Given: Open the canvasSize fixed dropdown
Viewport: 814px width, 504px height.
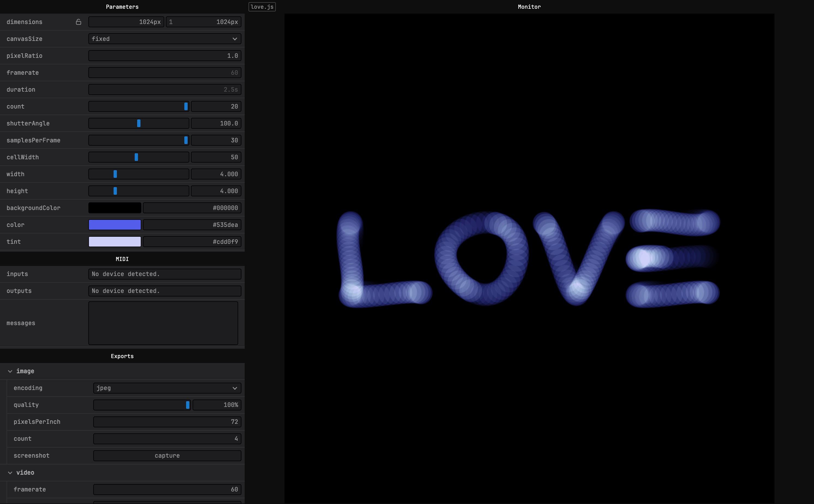Looking at the screenshot, I should (165, 39).
